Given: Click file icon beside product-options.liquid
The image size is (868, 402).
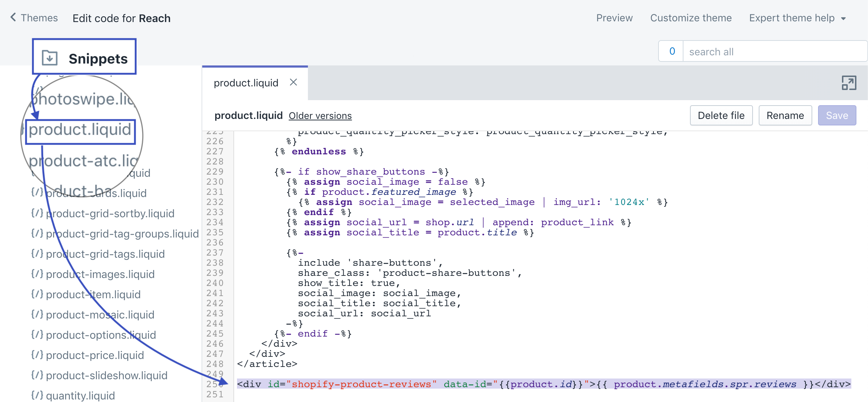Looking at the screenshot, I should pyautogui.click(x=37, y=334).
